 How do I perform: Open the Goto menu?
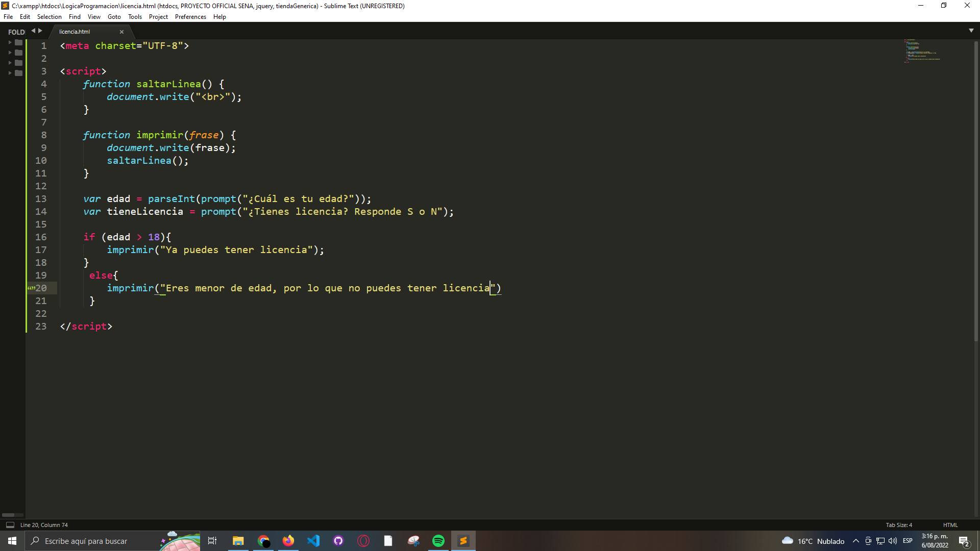tap(114, 17)
